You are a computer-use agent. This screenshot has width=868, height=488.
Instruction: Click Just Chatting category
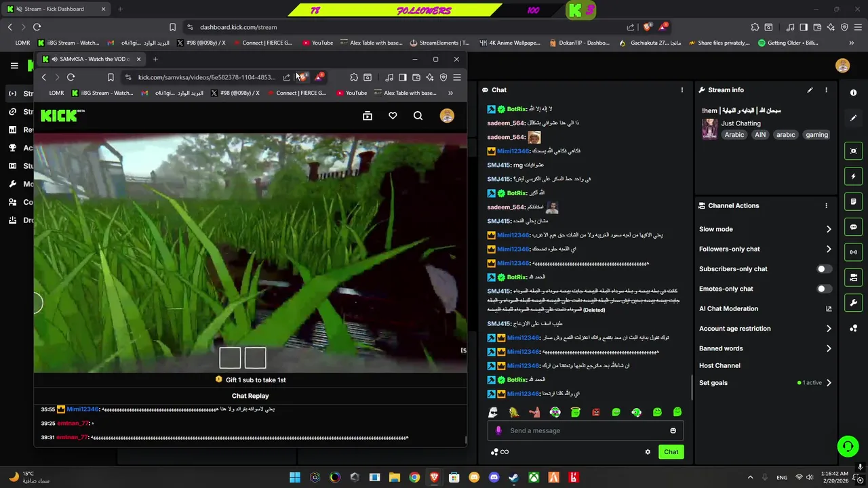(741, 123)
